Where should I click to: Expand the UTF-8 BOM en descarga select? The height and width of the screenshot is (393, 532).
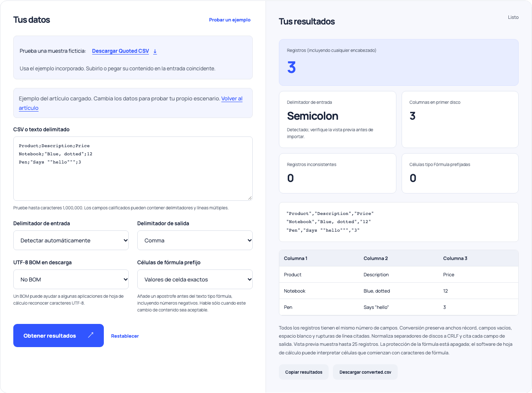[71, 279]
